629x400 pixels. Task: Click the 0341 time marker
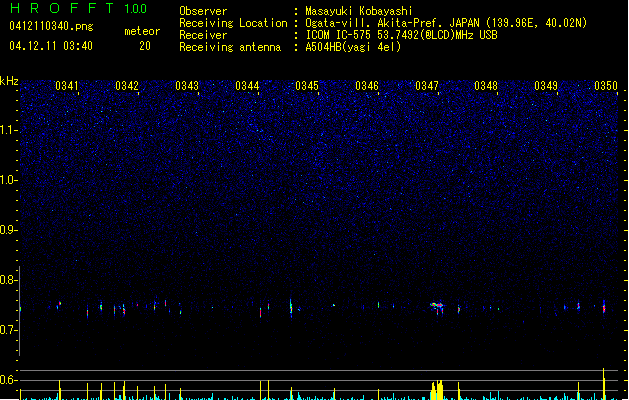click(x=67, y=86)
